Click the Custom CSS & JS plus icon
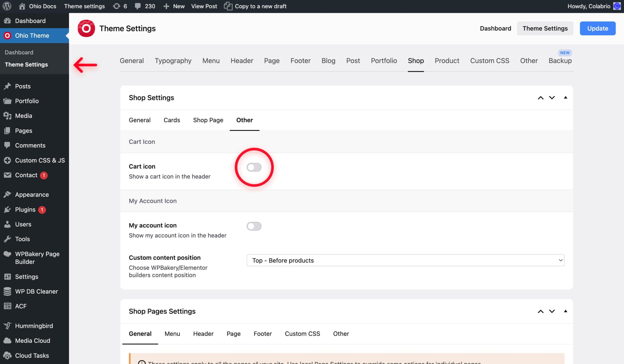 pos(7,160)
